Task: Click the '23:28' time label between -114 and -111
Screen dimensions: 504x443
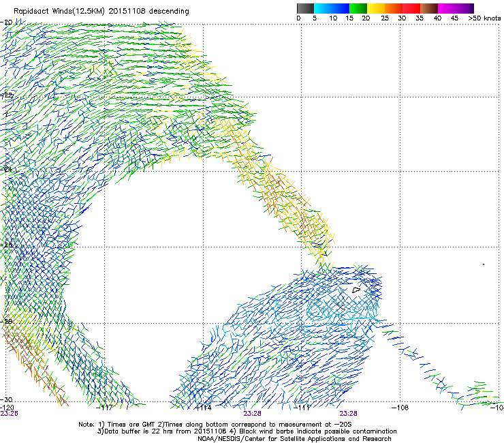Action: click(252, 414)
